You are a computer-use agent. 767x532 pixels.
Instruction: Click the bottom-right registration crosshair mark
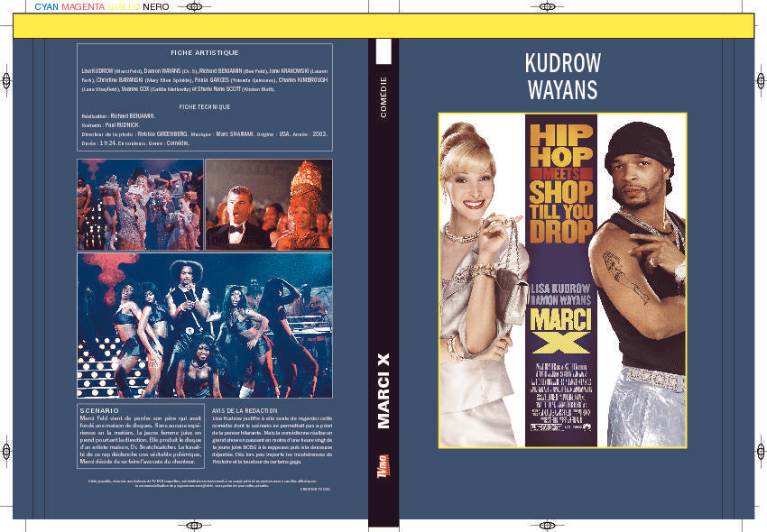point(548,526)
